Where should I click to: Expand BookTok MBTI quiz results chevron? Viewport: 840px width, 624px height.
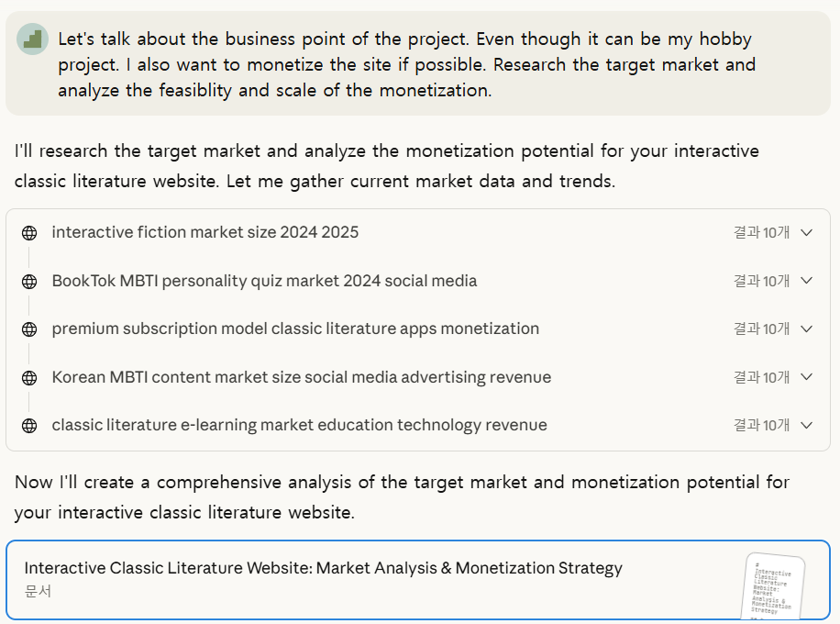807,281
